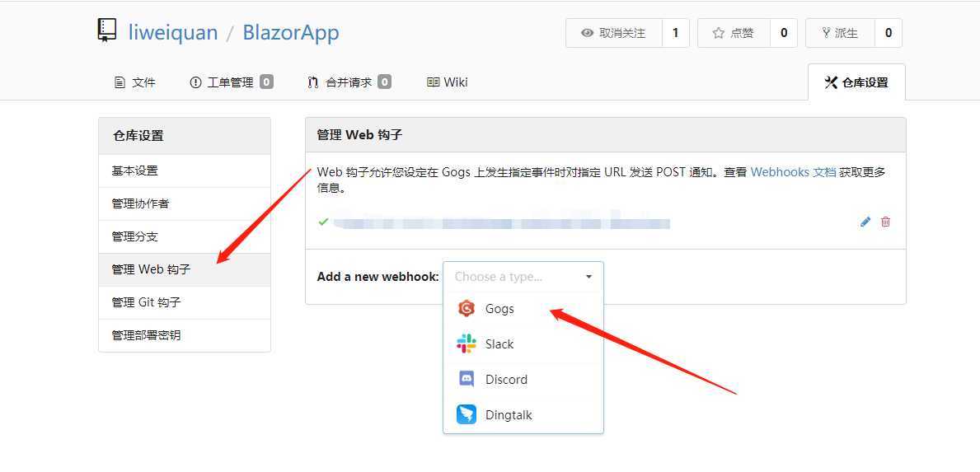Star the repository with 点赞 button
Viewport: 980px width, 472px height.
pos(734,33)
